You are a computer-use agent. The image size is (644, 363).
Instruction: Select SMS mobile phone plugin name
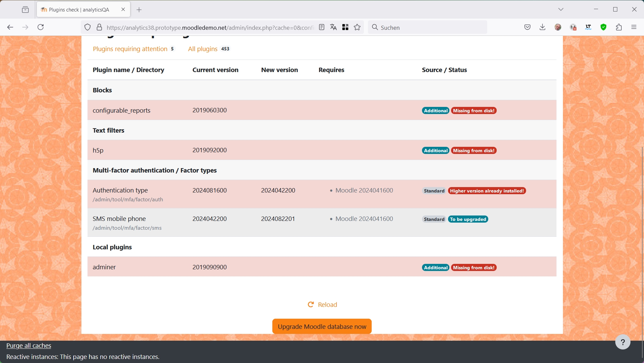[119, 219]
